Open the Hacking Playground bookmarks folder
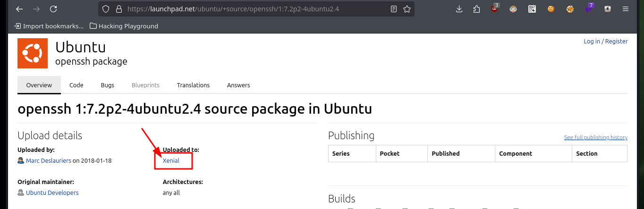Image resolution: width=644 pixels, height=209 pixels. 124,26
